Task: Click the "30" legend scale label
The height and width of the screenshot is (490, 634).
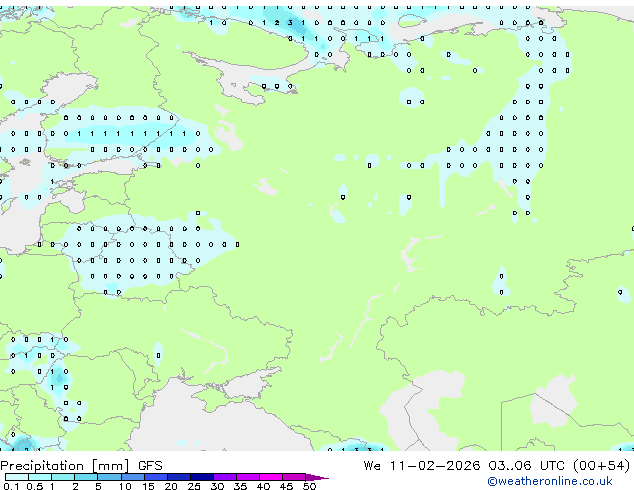Action: (217, 486)
